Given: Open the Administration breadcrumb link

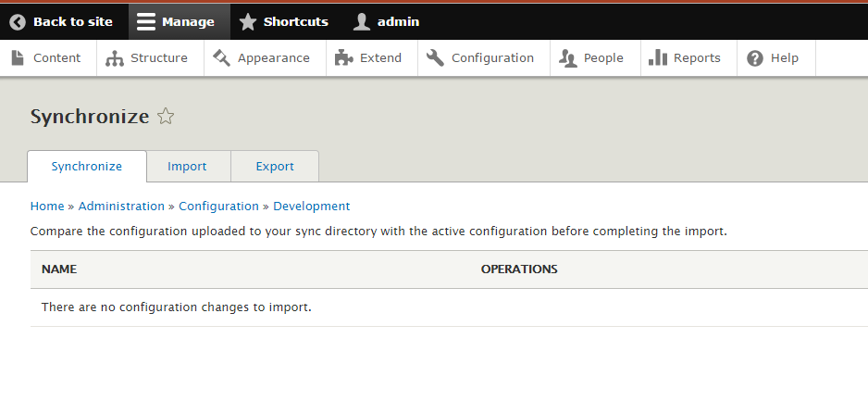Looking at the screenshot, I should 121,207.
